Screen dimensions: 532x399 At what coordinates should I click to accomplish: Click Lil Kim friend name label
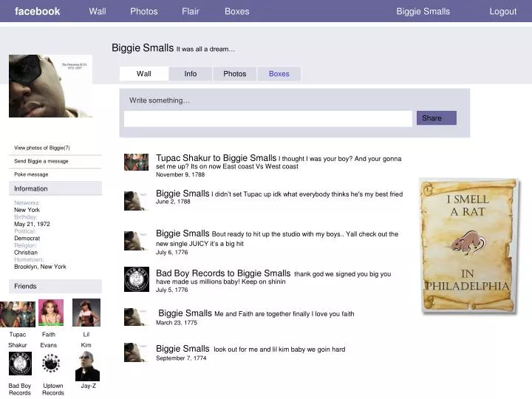tap(86, 340)
